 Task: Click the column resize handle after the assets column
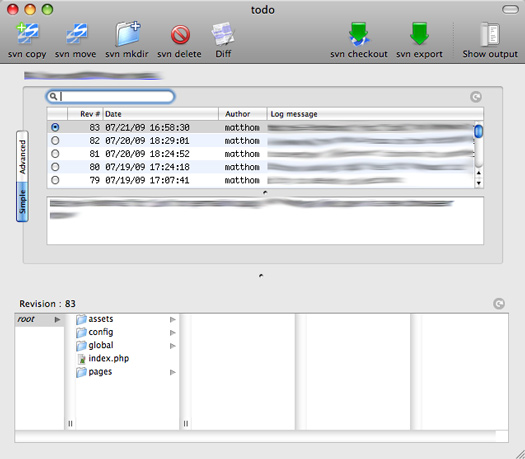click(x=186, y=424)
